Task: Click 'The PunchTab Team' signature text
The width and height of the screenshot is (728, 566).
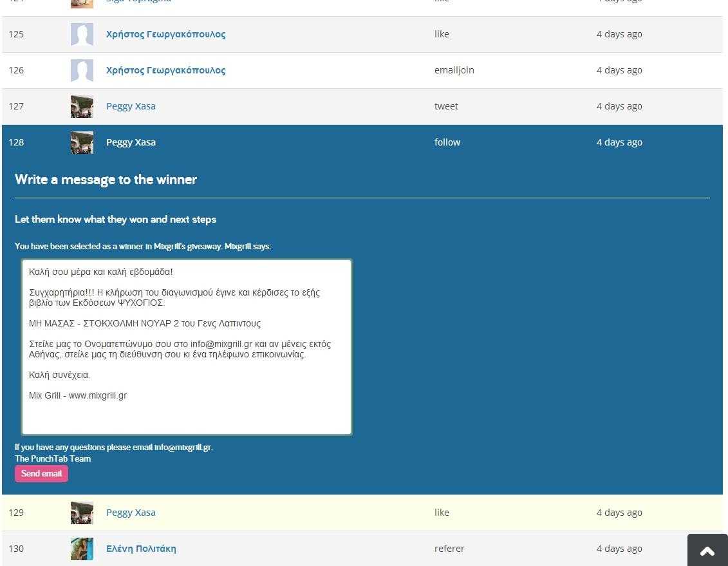Action: (53, 458)
